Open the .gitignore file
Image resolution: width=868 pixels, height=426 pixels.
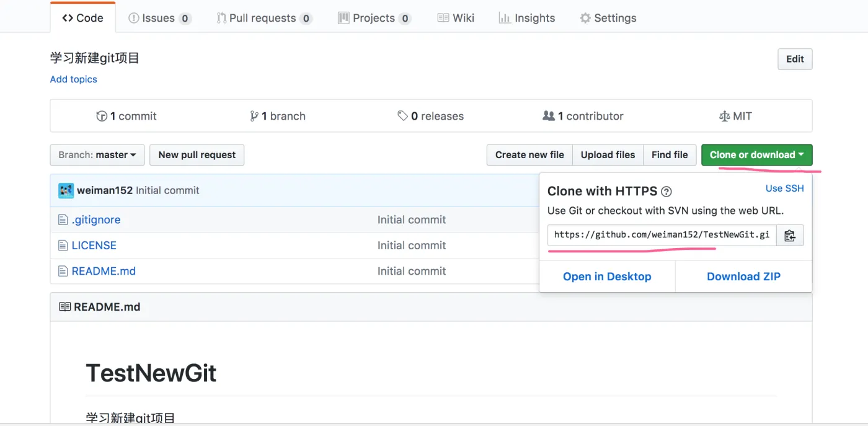[96, 220]
